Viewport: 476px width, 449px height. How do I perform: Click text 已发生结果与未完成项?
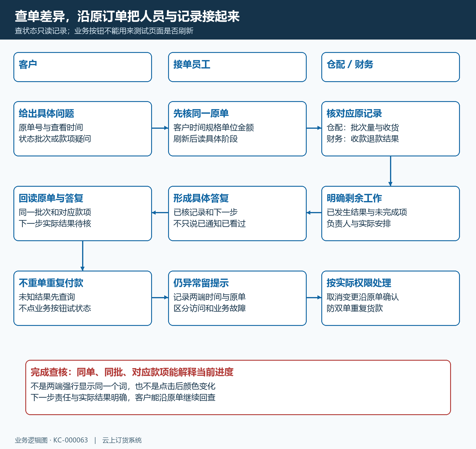click(367, 212)
